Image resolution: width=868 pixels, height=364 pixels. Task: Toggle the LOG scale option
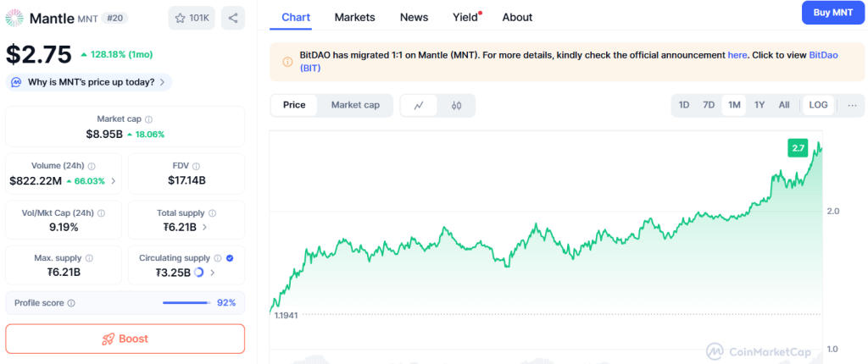coord(818,105)
